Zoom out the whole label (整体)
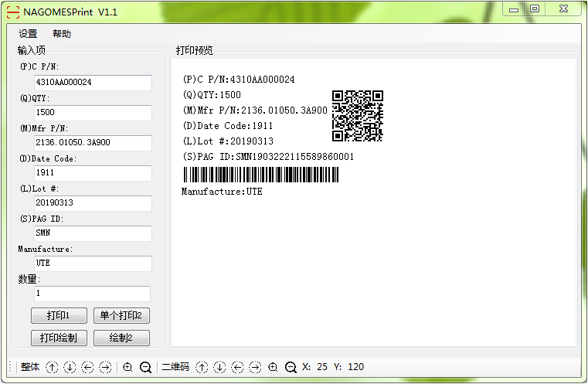This screenshot has width=588, height=384. tap(145, 368)
